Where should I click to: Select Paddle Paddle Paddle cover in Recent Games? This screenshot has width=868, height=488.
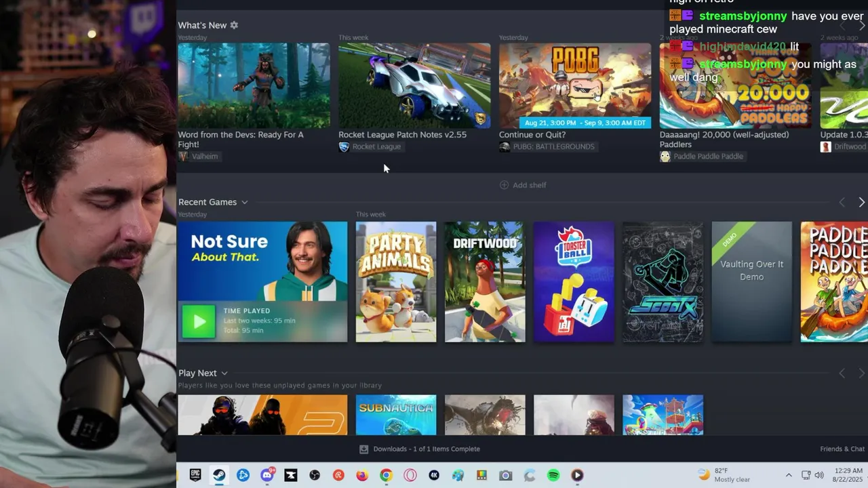[834, 282]
